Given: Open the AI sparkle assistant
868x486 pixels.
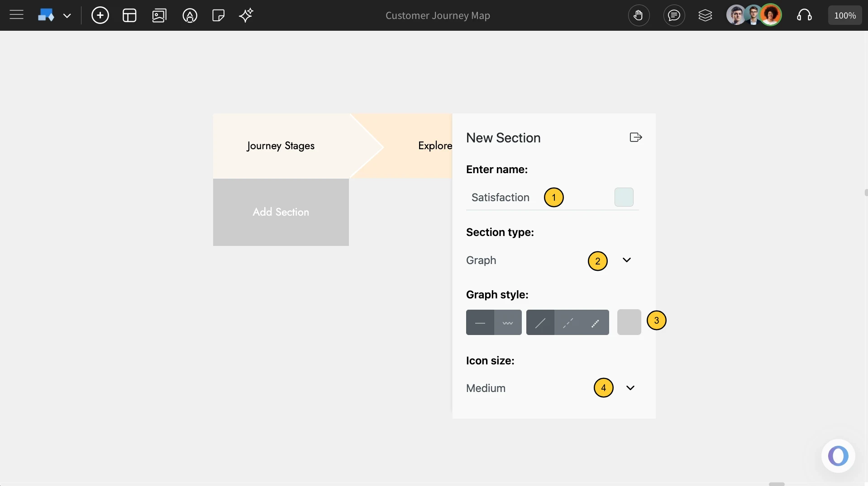Looking at the screenshot, I should pos(246,15).
